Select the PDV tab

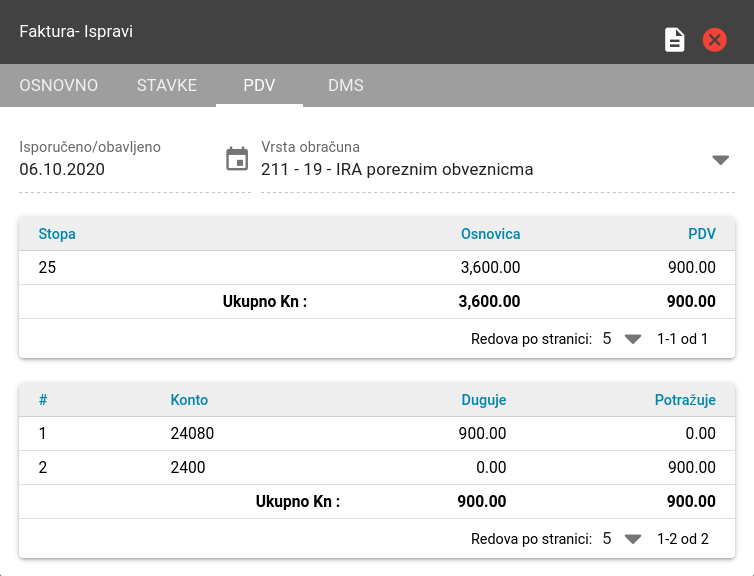259,85
